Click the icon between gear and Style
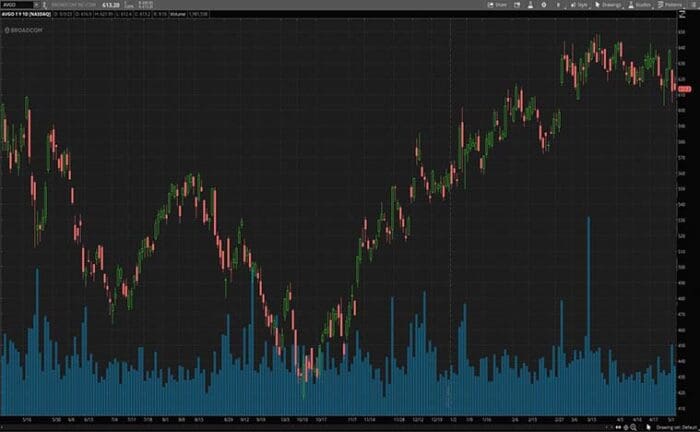700x432 pixels. [560, 5]
